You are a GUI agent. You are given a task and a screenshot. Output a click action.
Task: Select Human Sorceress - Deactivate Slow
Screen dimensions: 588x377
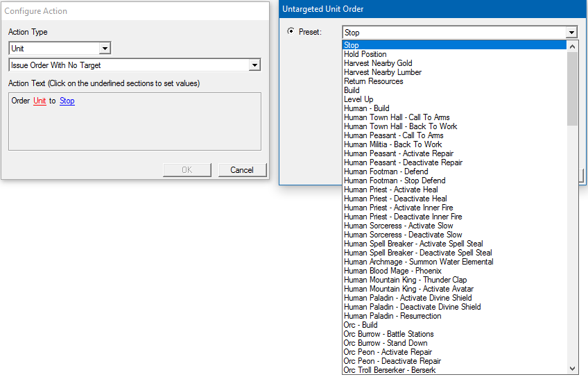pos(454,234)
